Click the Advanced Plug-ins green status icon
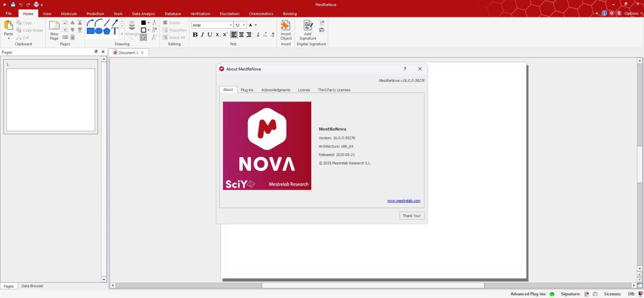644x298 pixels. (x=552, y=294)
